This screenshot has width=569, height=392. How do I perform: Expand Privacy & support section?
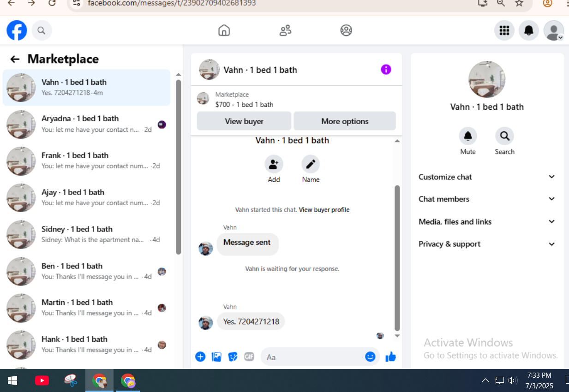tap(487, 244)
